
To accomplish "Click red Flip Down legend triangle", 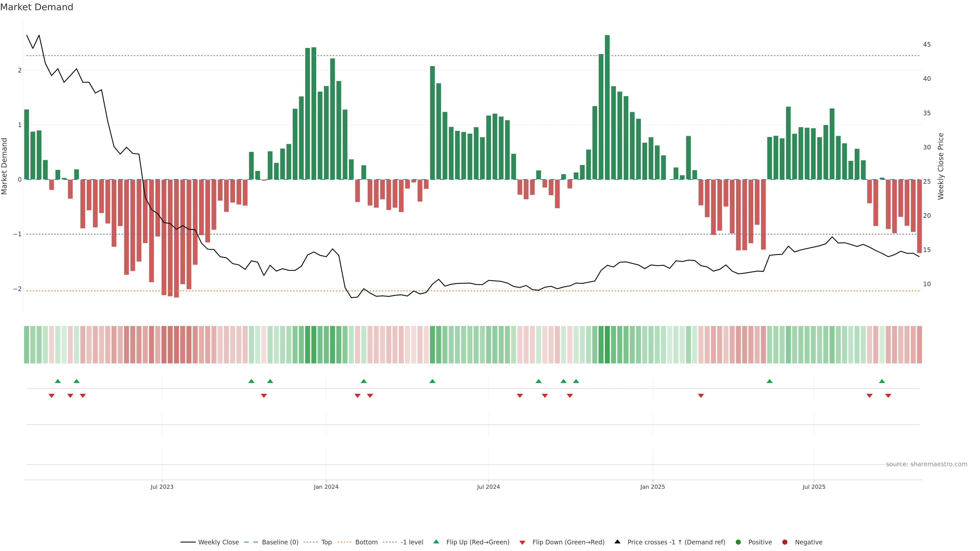I will click(x=522, y=542).
